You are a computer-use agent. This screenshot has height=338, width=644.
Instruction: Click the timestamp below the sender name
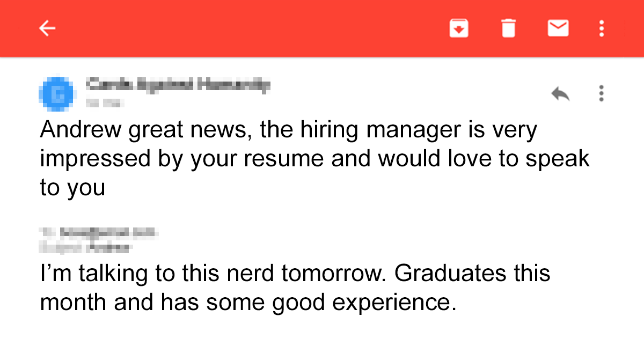(105, 103)
